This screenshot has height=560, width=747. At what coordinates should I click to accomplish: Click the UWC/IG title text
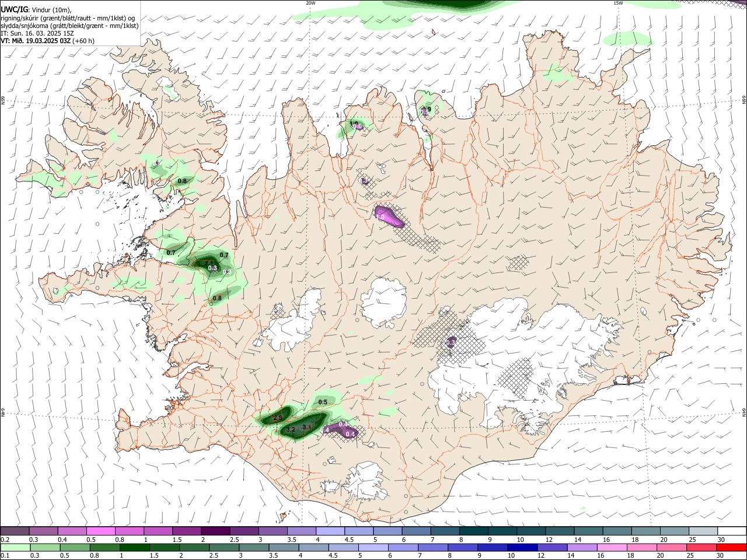[x=14, y=10]
